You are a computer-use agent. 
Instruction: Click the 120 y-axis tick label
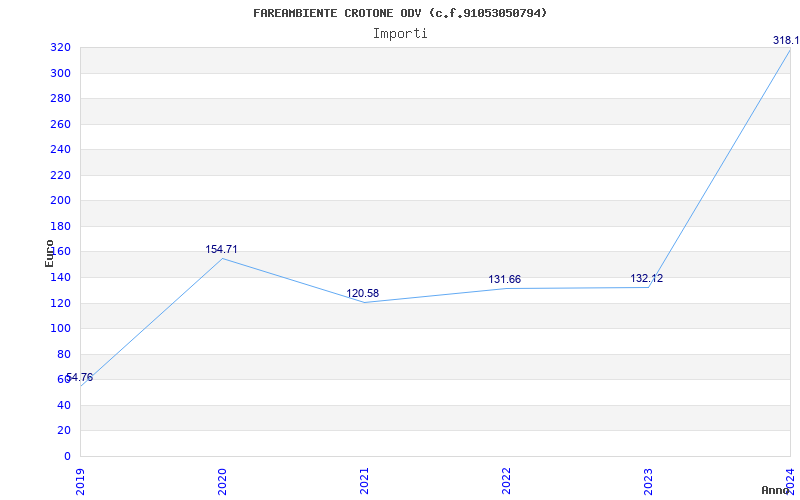pos(60,303)
